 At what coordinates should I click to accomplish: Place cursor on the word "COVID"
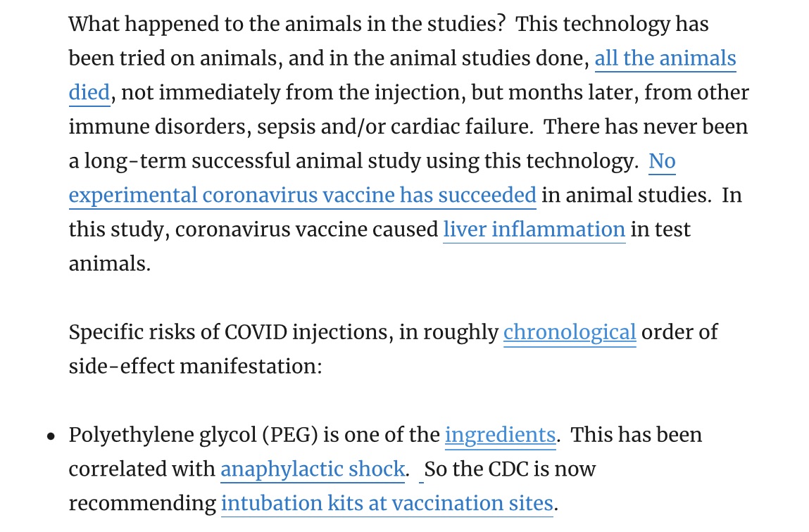click(x=256, y=332)
